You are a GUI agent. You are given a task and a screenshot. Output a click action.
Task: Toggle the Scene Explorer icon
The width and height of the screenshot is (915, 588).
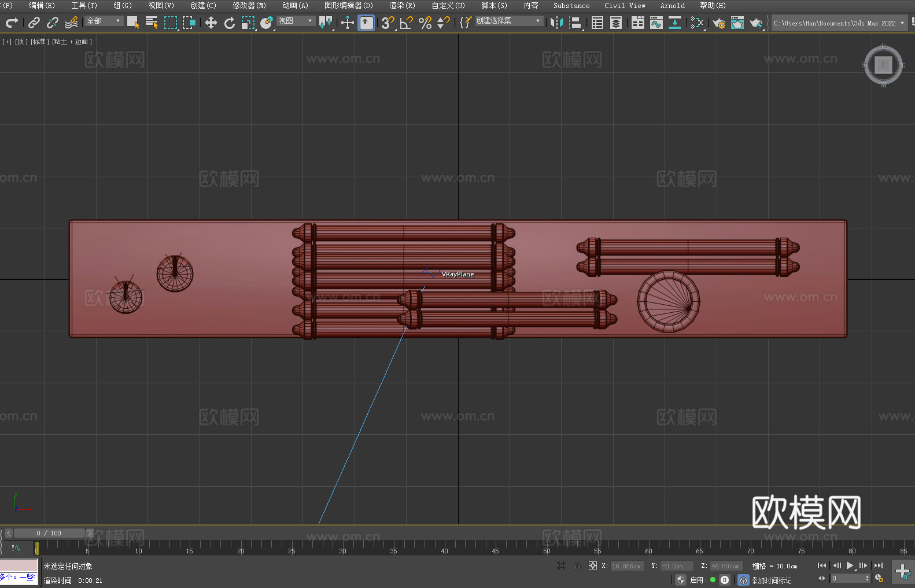pos(597,23)
